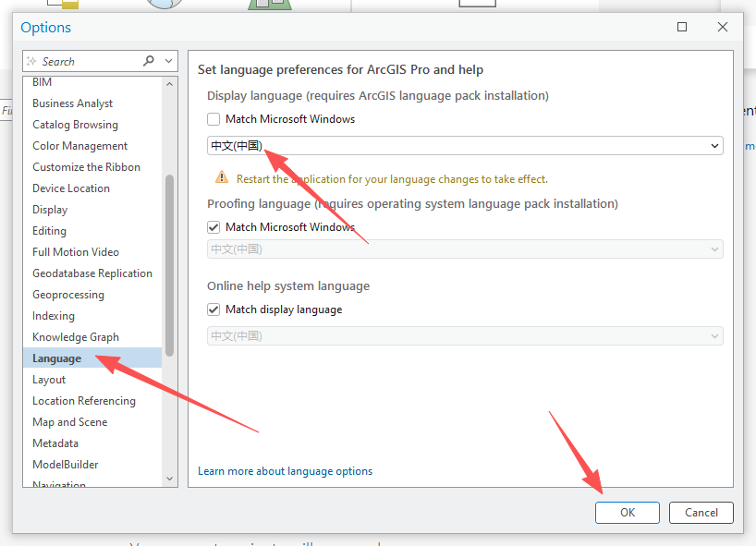This screenshot has height=546, width=756.
Task: Close the Options dialog with X
Action: [x=723, y=27]
